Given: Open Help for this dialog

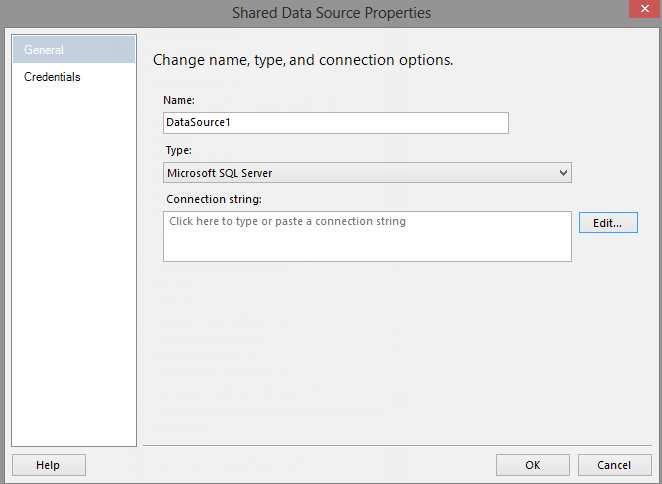Looking at the screenshot, I should pyautogui.click(x=49, y=465).
